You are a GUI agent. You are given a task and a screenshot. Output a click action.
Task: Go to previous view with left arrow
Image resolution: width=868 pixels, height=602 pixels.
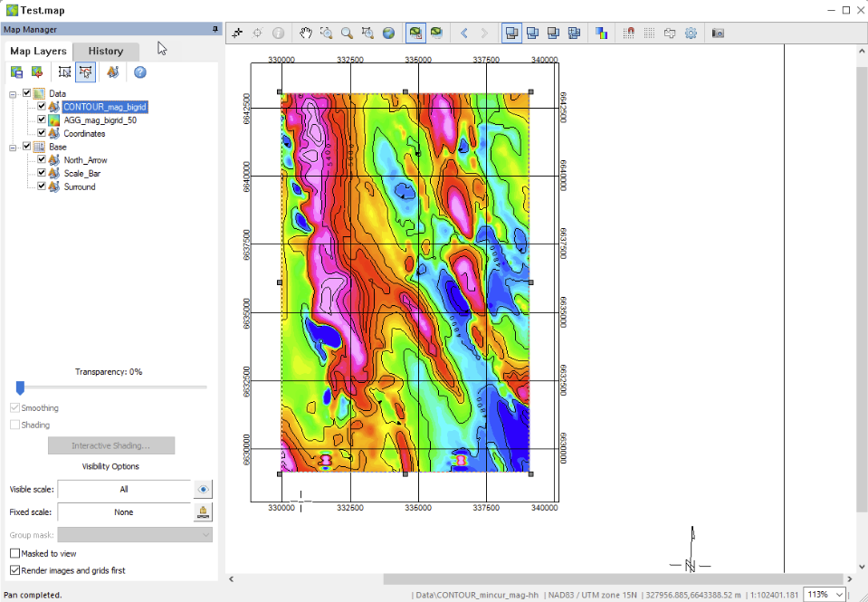coord(464,33)
